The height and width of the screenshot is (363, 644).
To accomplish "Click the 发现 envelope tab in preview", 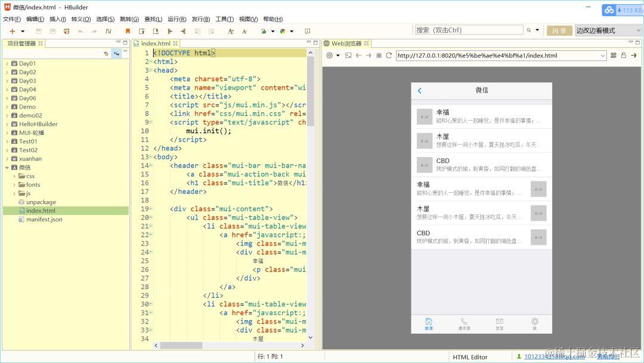I will pyautogui.click(x=500, y=324).
